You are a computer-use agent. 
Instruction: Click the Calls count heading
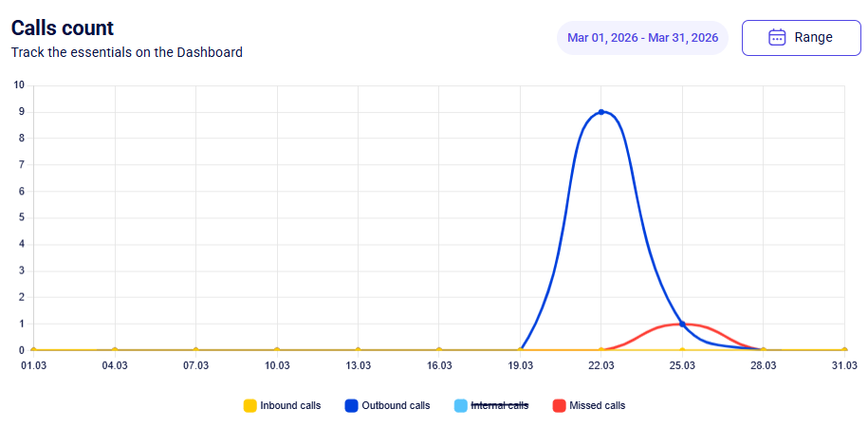point(63,28)
